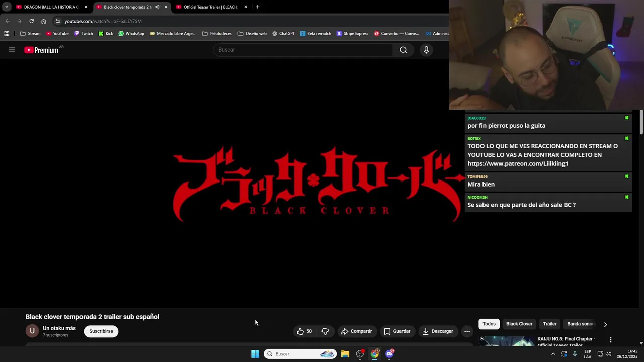
Task: Open Windows Start menu
Action: click(x=255, y=354)
